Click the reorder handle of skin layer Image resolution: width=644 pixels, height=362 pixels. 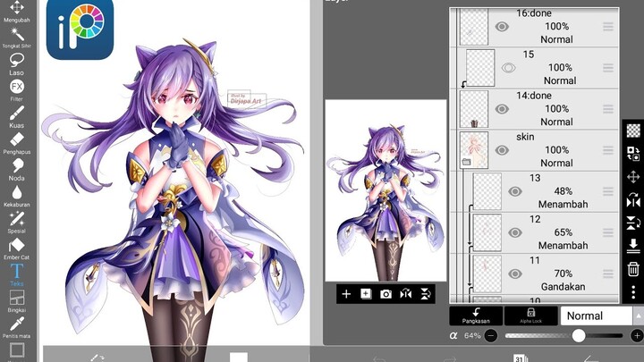[608, 150]
